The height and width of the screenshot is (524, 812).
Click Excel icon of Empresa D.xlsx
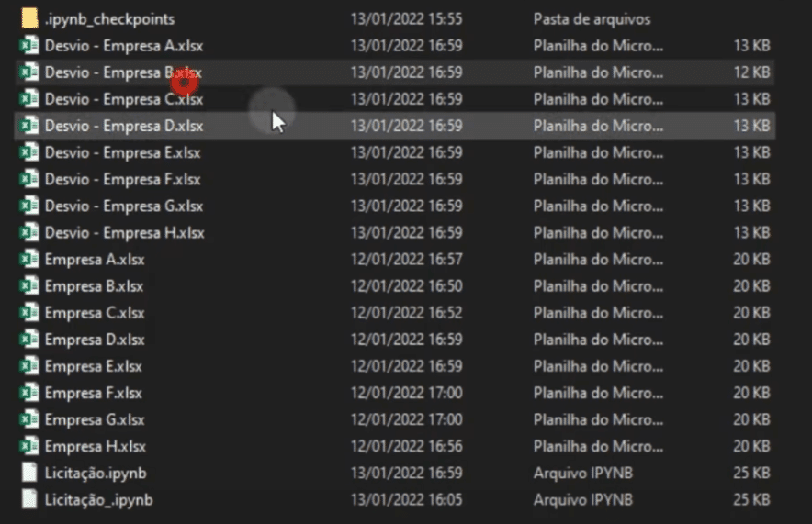(29, 340)
